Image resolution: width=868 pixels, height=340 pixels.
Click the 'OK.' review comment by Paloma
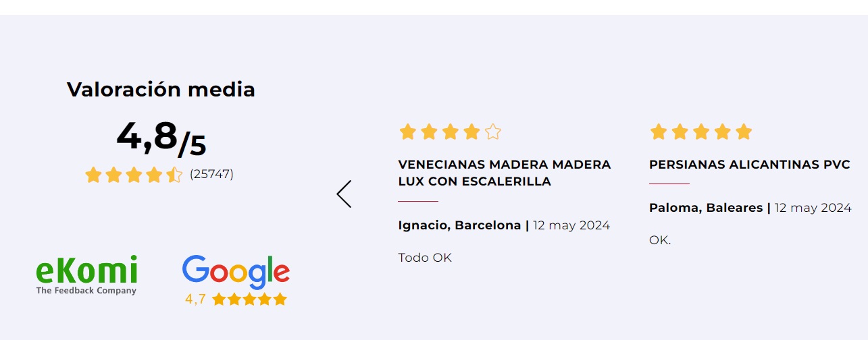pyautogui.click(x=660, y=240)
